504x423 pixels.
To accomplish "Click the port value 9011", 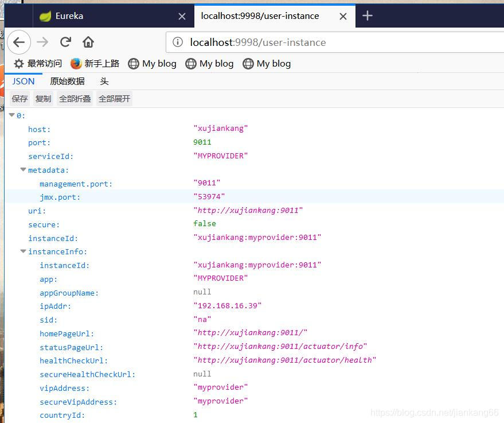I will coord(202,142).
